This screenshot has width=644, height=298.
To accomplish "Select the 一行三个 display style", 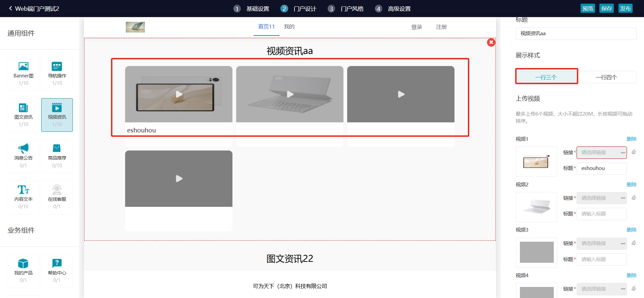I will 546,77.
